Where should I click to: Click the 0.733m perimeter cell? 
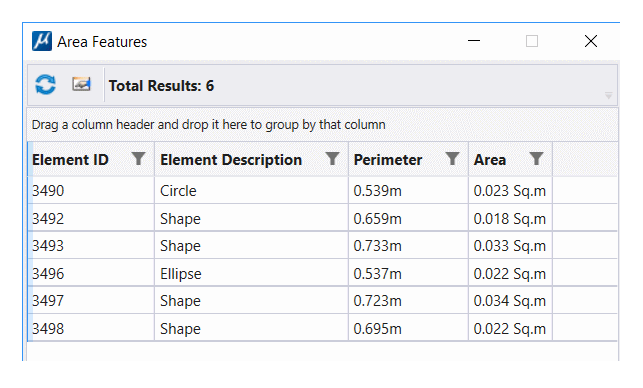point(408,245)
